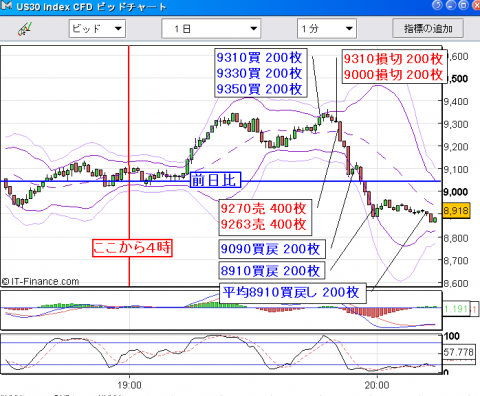The height and width of the screenshot is (396, 480).
Task: Click the 9090買戻 200枚 annotation
Action: (272, 249)
